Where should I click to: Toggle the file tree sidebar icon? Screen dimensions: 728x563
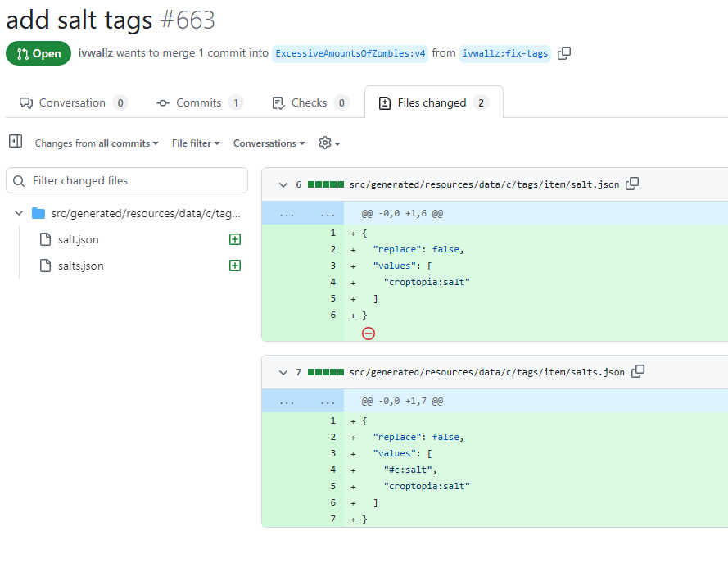point(15,142)
